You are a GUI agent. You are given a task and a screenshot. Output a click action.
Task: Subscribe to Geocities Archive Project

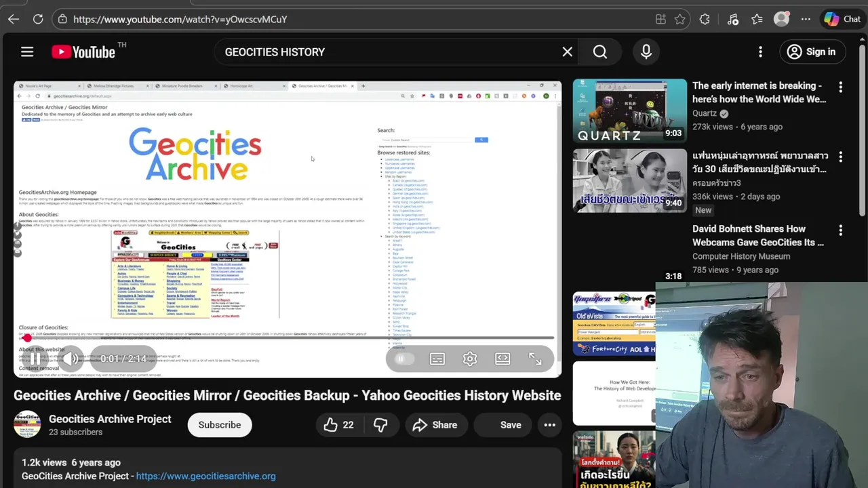pos(220,425)
